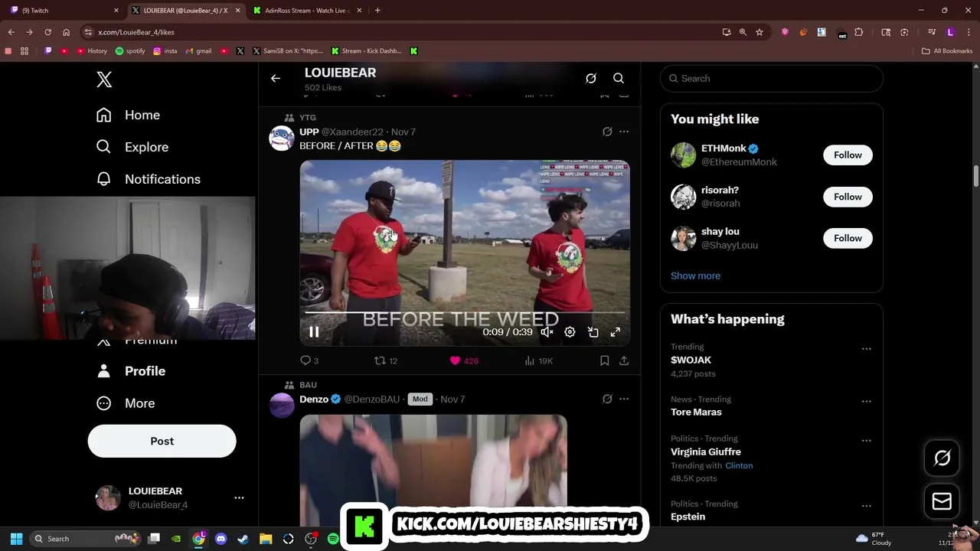Viewport: 980px width, 551px height.
Task: Share UPP's post via share icon
Action: (x=624, y=360)
